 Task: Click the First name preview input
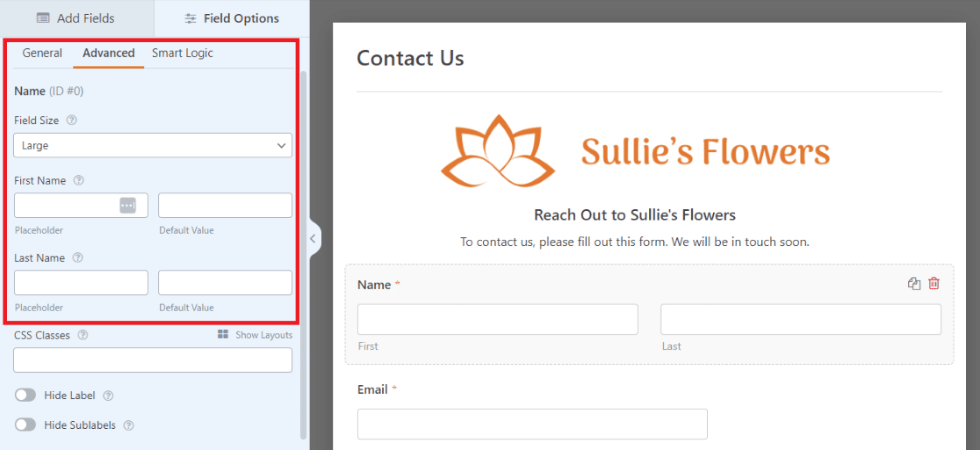[x=498, y=319]
